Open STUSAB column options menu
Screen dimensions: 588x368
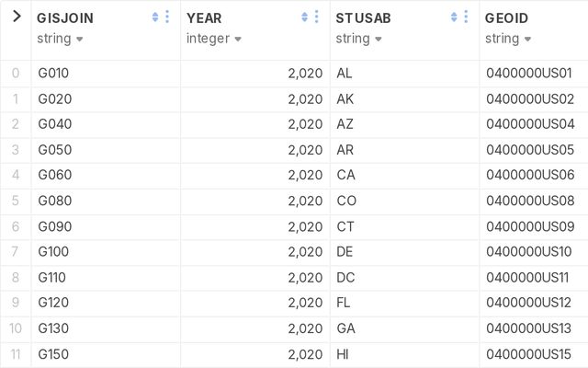click(x=467, y=17)
